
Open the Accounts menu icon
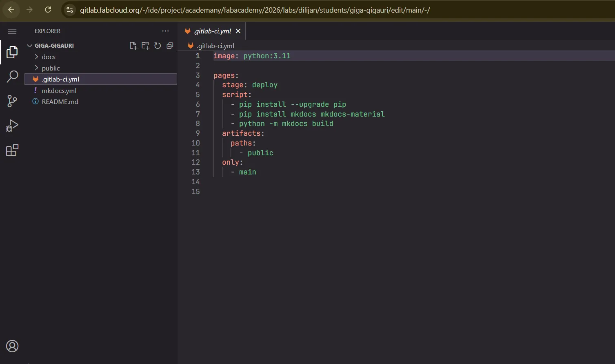click(x=12, y=346)
